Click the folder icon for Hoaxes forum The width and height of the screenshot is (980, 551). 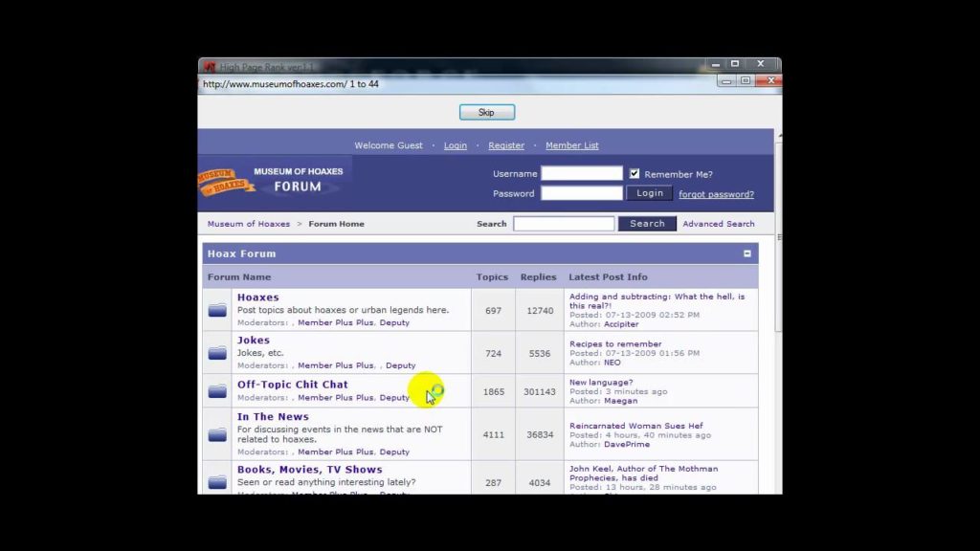click(217, 311)
